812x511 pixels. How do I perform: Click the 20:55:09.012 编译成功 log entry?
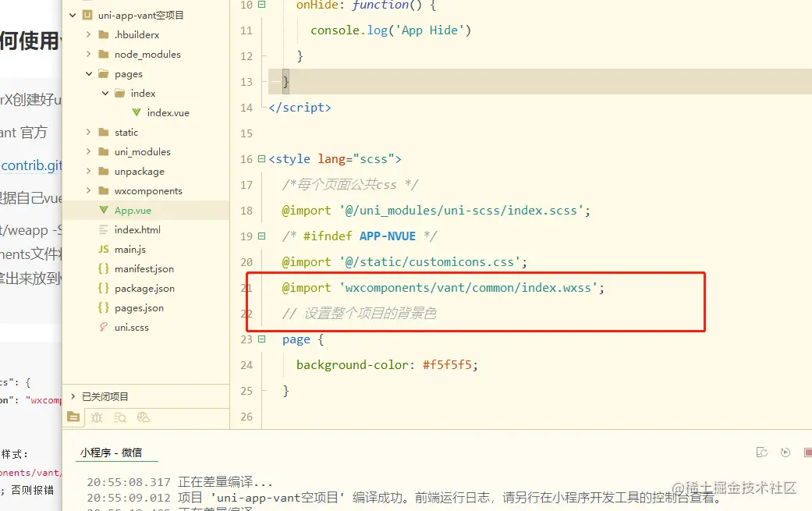click(404, 498)
